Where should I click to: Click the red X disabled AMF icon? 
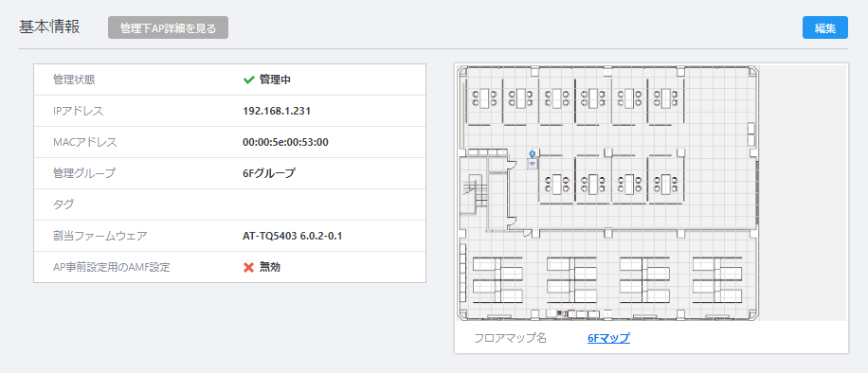(x=248, y=267)
